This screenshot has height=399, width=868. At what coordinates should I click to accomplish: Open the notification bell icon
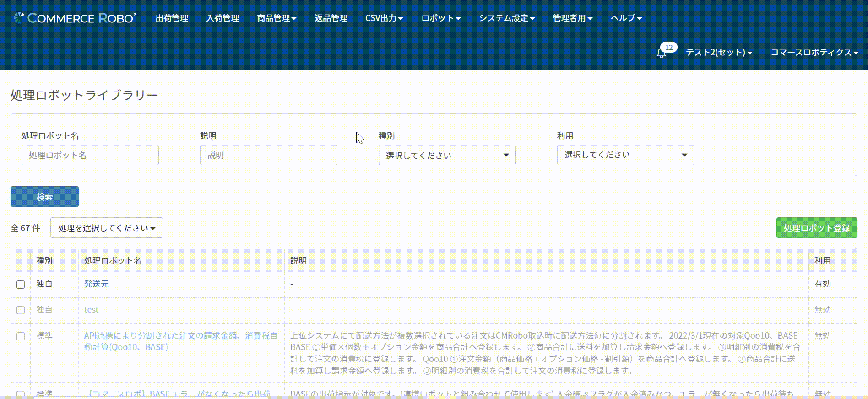pos(661,53)
